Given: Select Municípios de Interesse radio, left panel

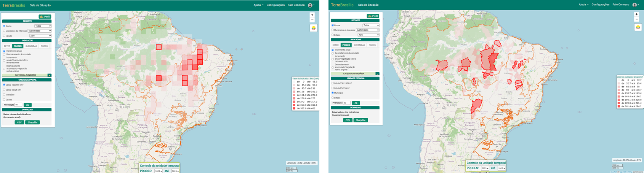Looking at the screenshot, I should (x=4, y=31).
